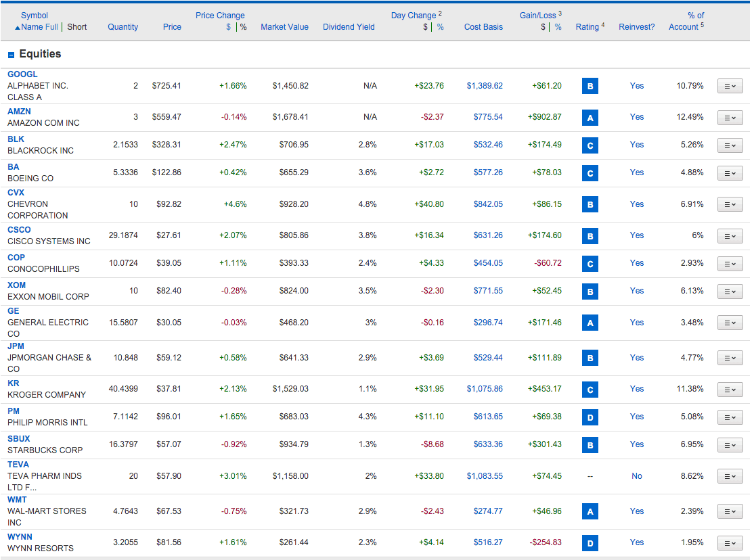Collapse the Equities section

tap(11, 55)
